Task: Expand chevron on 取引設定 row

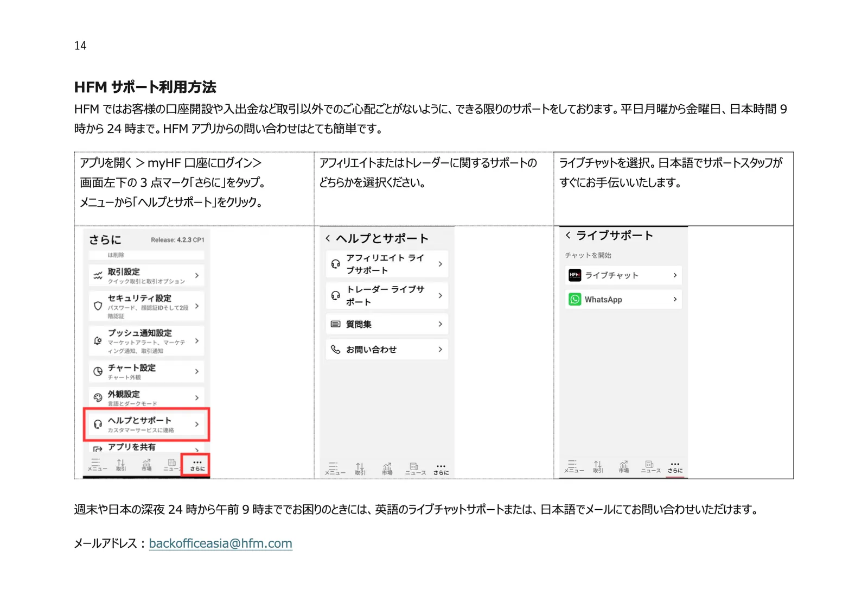Action: (x=197, y=276)
